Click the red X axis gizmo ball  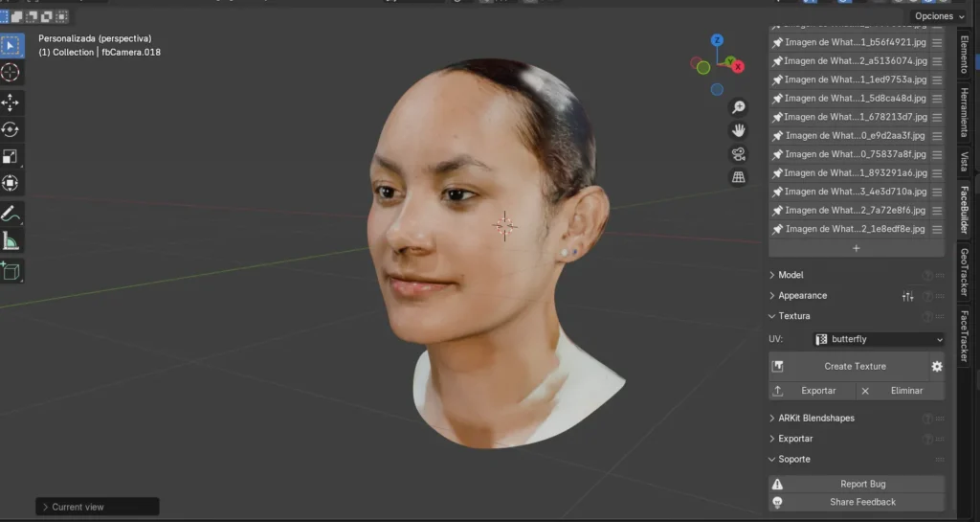739,66
